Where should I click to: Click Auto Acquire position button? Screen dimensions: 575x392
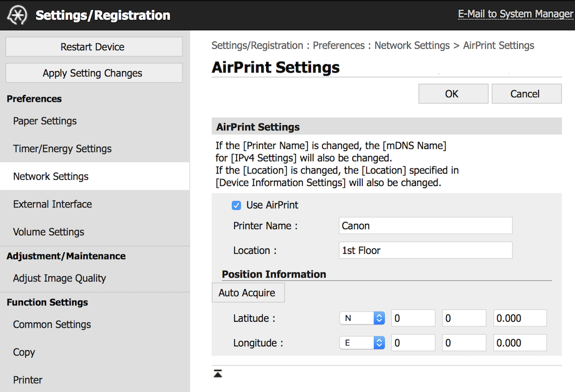248,293
